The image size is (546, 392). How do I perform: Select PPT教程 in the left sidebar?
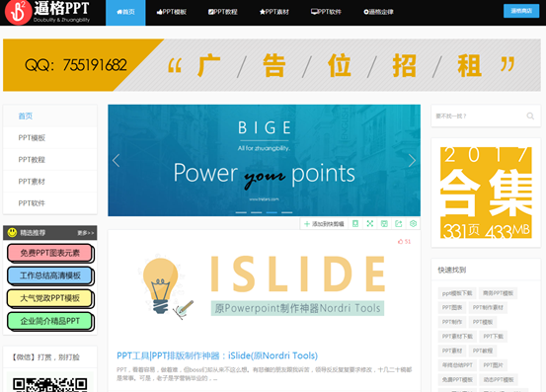pos(50,160)
